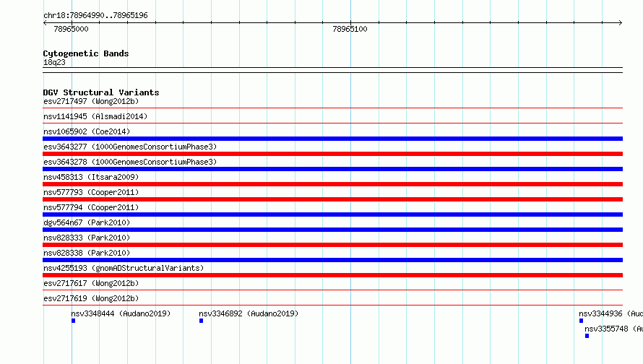Click the 18q23 band label
Image resolution: width=643 pixels, height=364 pixels.
[x=54, y=62]
